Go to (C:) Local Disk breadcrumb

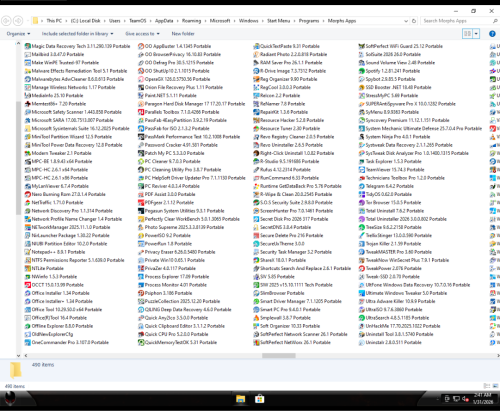click(x=85, y=21)
